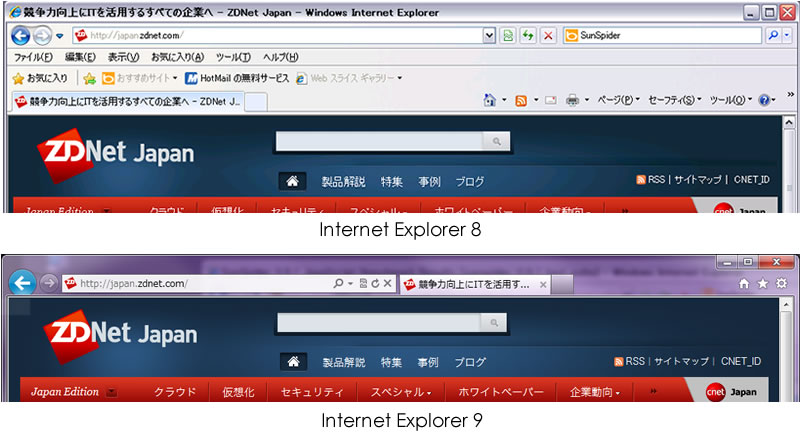Viewport: 800px width, 440px height.
Task: Open the 表示(V) menu in IE8
Action: (x=123, y=57)
